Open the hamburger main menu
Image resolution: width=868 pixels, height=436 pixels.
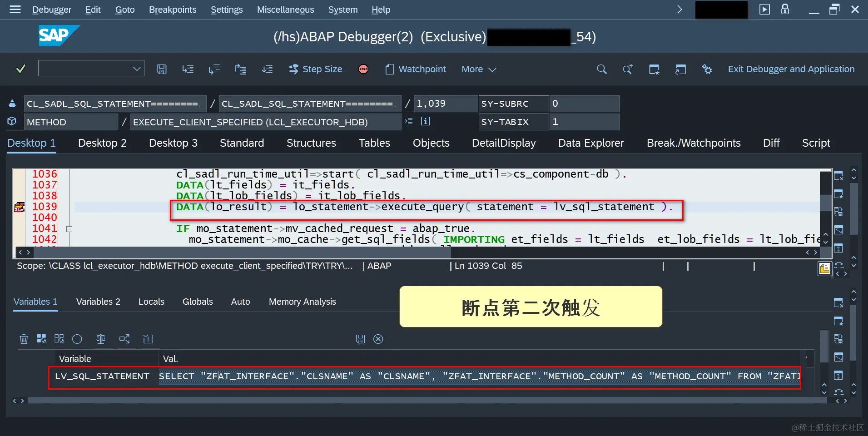point(15,10)
